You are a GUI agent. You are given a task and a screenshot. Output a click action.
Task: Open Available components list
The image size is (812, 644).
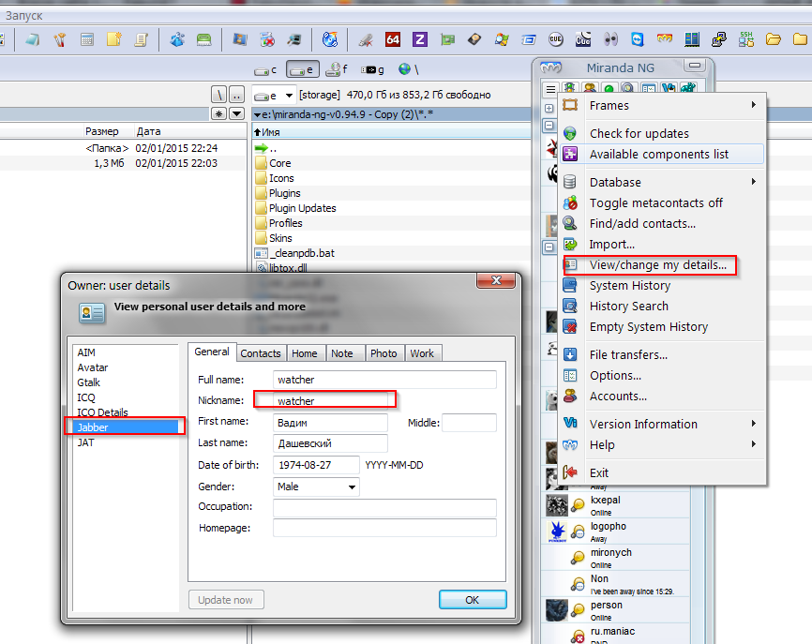tap(662, 155)
